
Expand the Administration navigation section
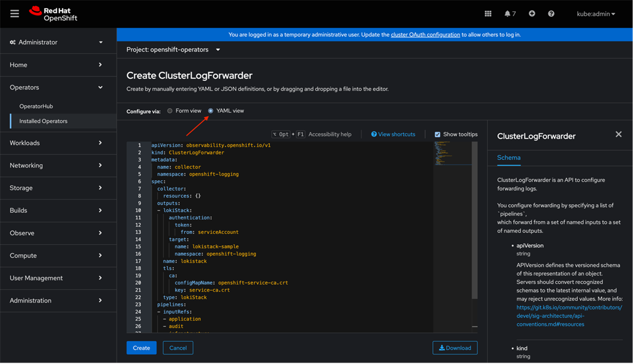tap(58, 301)
